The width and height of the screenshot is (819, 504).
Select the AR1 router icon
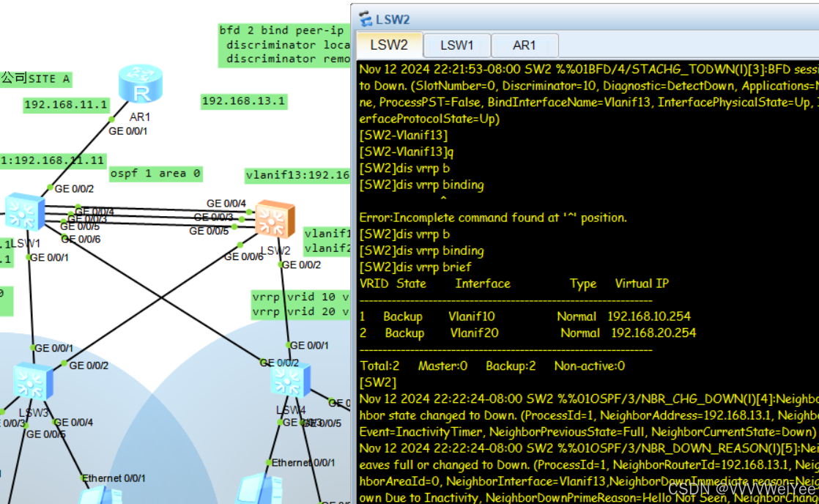pos(141,84)
